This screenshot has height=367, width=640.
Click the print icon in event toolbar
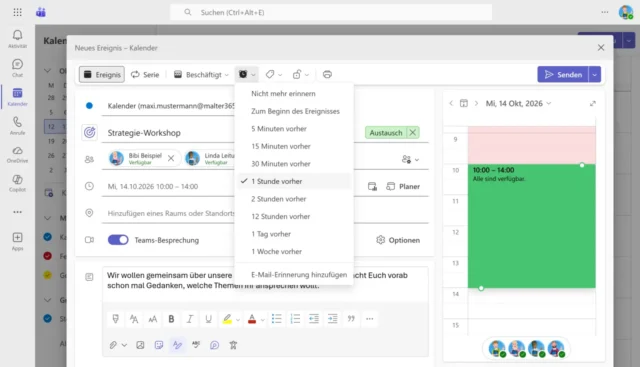[327, 74]
